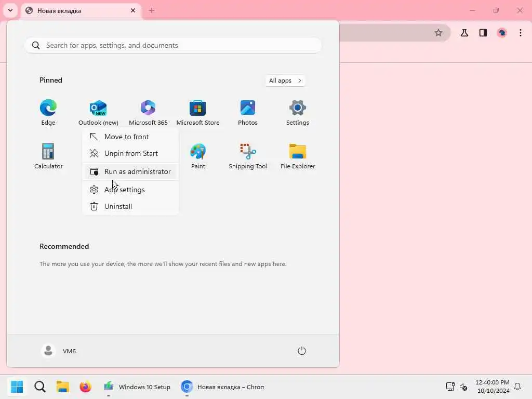Launch the Photos app
532x399 pixels.
pos(248,113)
